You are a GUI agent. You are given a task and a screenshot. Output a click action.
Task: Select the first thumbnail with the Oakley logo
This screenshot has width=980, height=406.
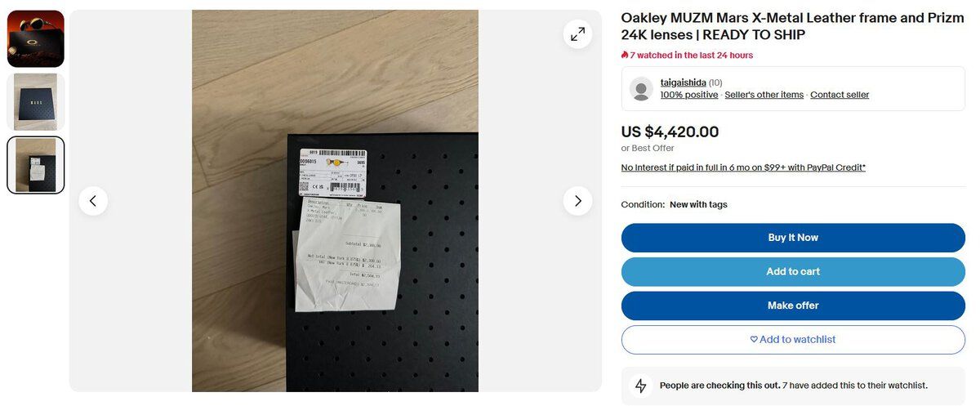pyautogui.click(x=36, y=38)
